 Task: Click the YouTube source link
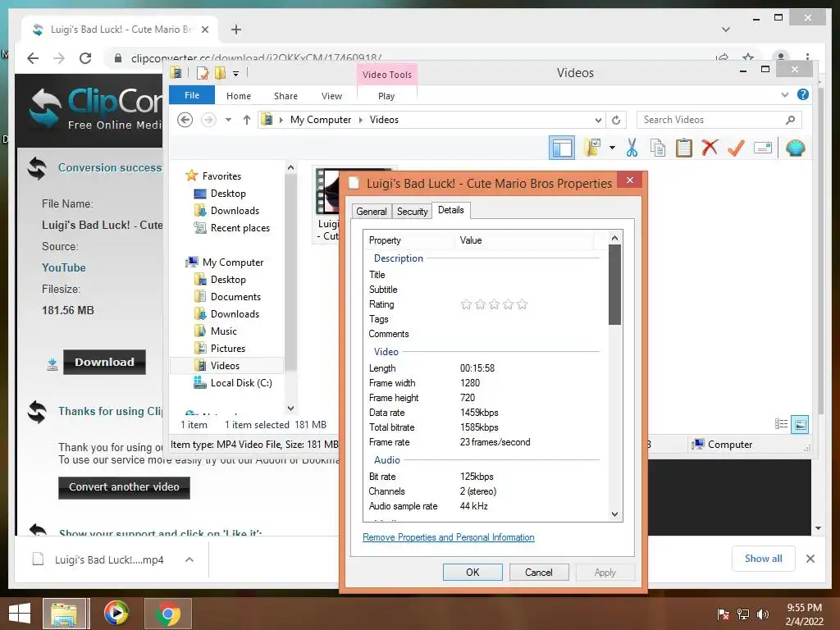point(64,268)
